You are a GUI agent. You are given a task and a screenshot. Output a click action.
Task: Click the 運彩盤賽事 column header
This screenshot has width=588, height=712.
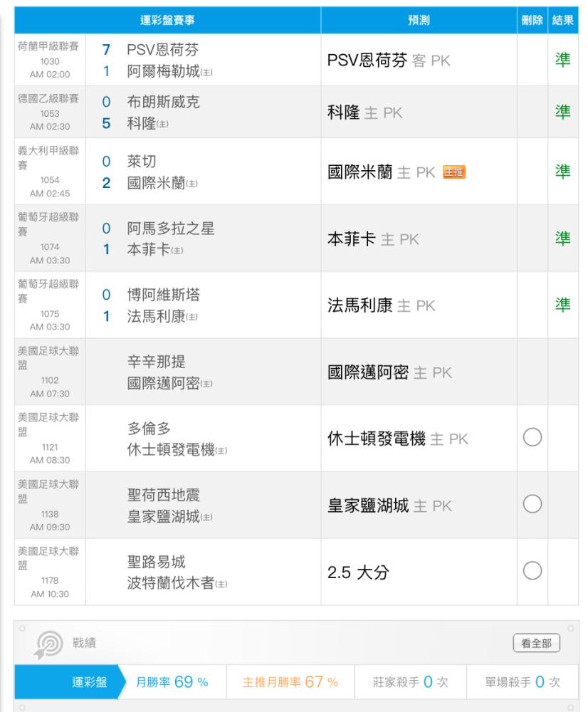pos(167,21)
